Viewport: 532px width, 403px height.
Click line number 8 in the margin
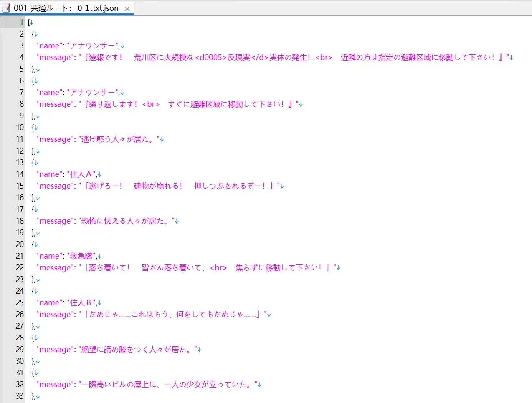[22, 104]
